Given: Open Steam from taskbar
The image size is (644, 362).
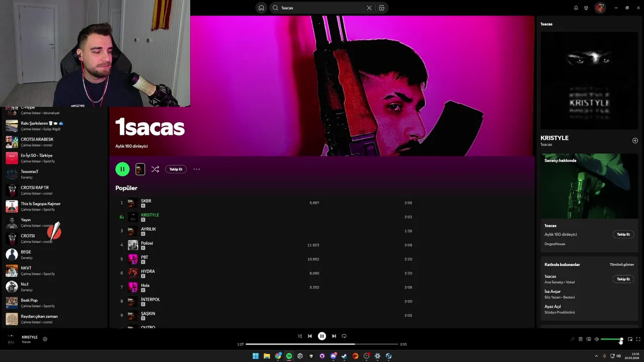Looking at the screenshot, I should [344, 356].
